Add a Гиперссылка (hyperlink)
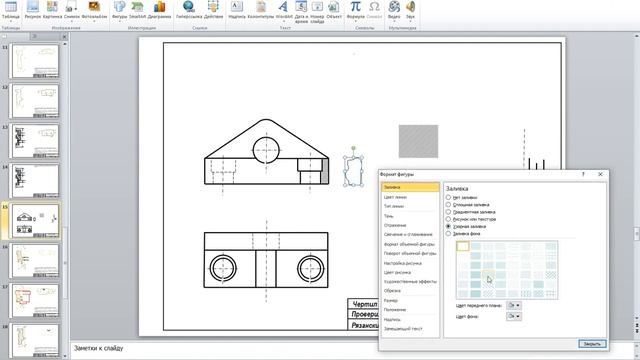Screen dimensions: 640x360 click(x=189, y=10)
